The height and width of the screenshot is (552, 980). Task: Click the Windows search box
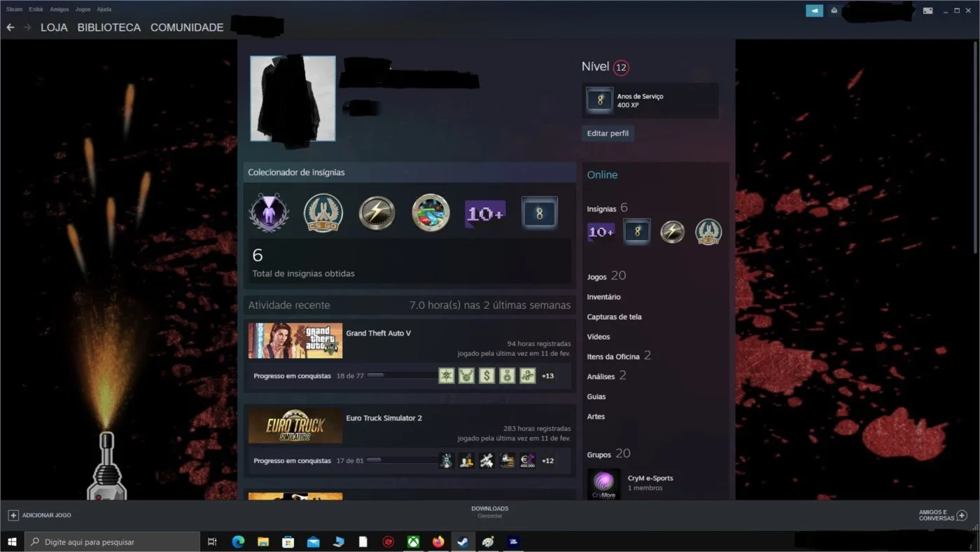click(112, 541)
